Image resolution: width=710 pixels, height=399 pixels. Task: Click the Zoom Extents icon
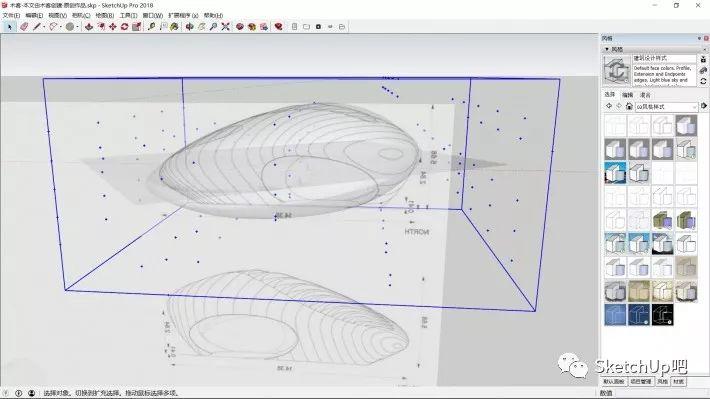click(x=225, y=27)
